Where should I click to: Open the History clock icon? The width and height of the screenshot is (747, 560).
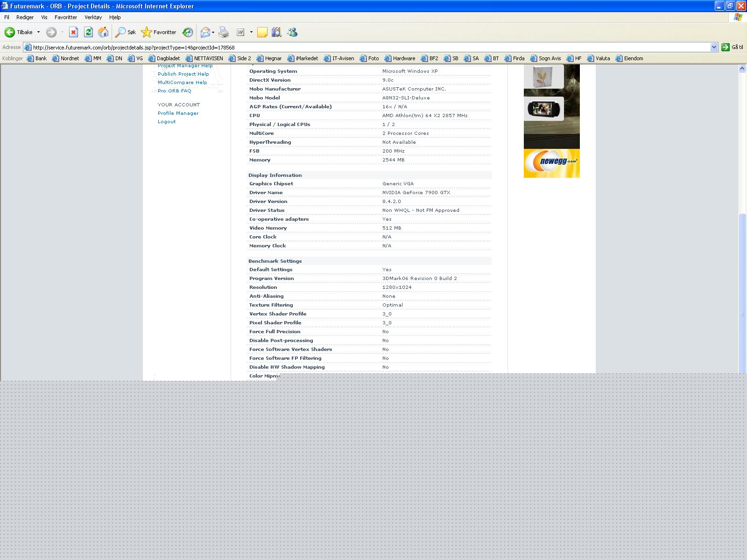pyautogui.click(x=188, y=32)
